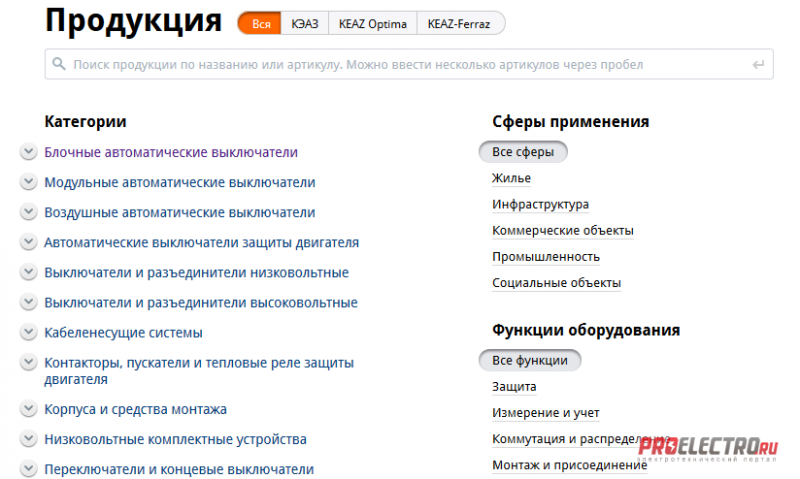Image resolution: width=800 pixels, height=479 pixels.
Task: Expand 'Выключатели и разъединители низковольтные' chevron
Action: click(x=29, y=272)
